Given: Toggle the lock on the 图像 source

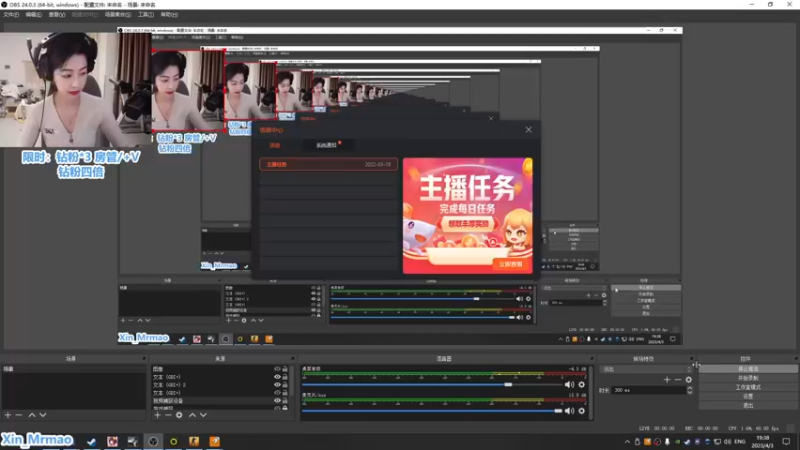Looking at the screenshot, I should (285, 369).
